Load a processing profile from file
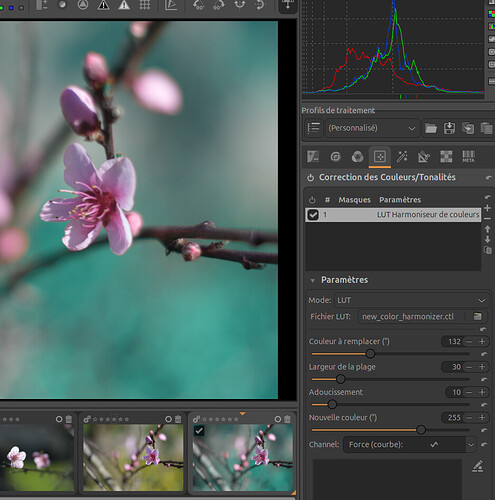This screenshot has width=495, height=500. point(431,128)
